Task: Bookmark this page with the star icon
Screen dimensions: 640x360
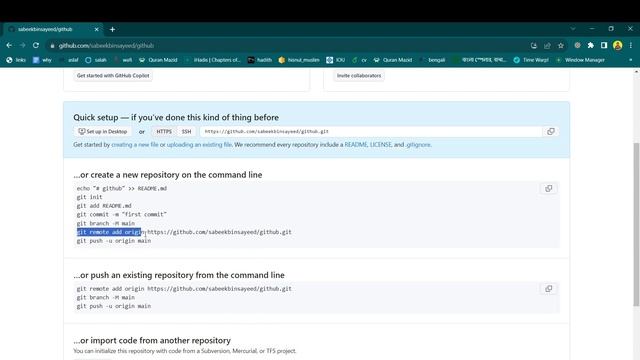Action: [x=561, y=46]
